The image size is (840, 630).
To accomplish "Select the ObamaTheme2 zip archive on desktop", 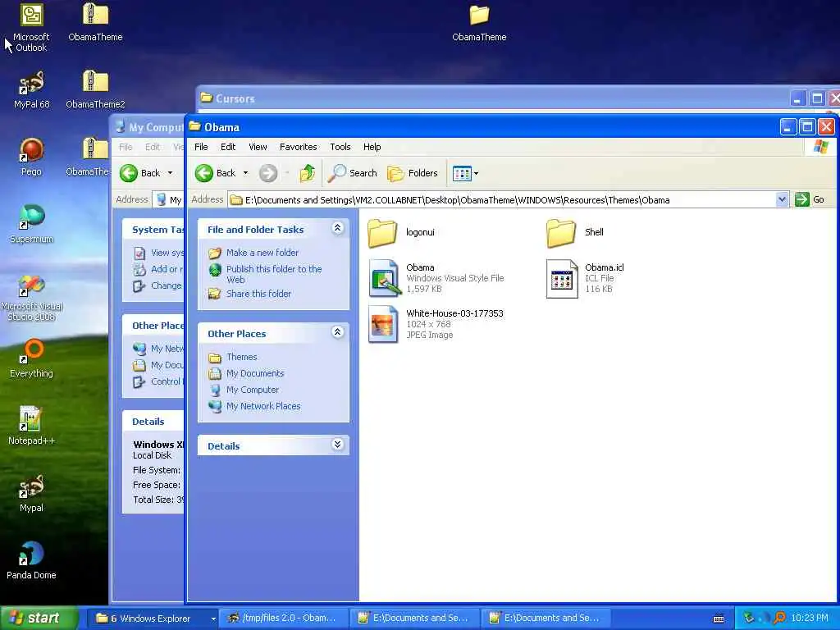I will point(95,90).
